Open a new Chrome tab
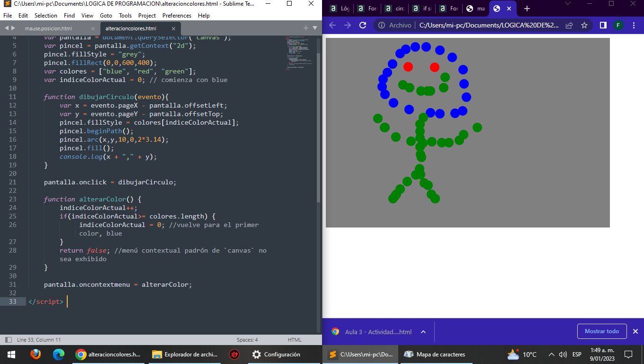Screen dimensions: 644x364 pos(527,9)
